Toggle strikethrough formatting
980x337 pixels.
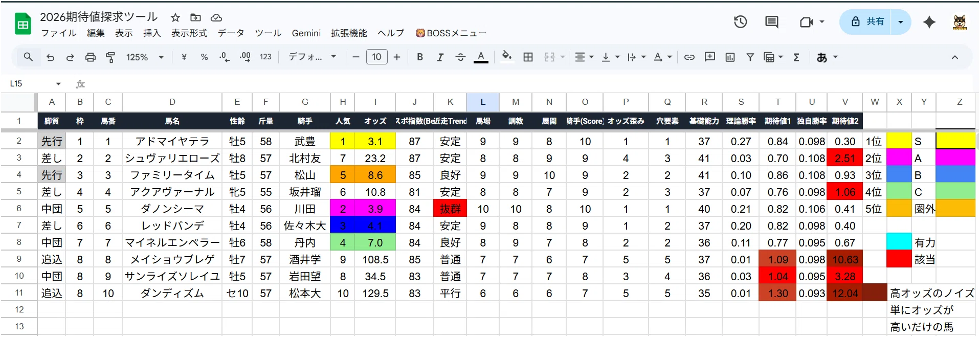click(x=460, y=57)
